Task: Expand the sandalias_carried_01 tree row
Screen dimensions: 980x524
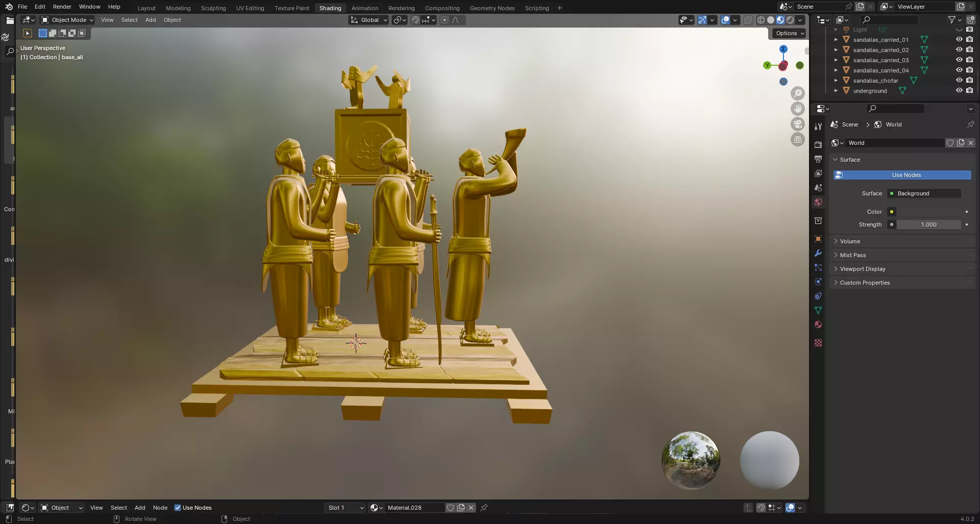Action: (836, 40)
